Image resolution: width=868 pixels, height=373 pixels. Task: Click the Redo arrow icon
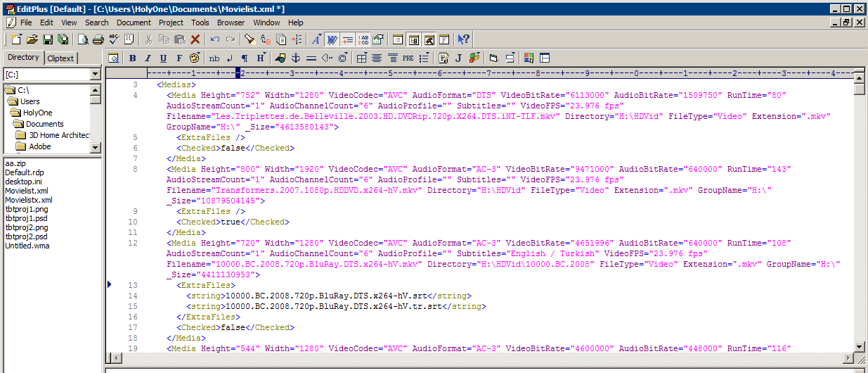pyautogui.click(x=231, y=39)
